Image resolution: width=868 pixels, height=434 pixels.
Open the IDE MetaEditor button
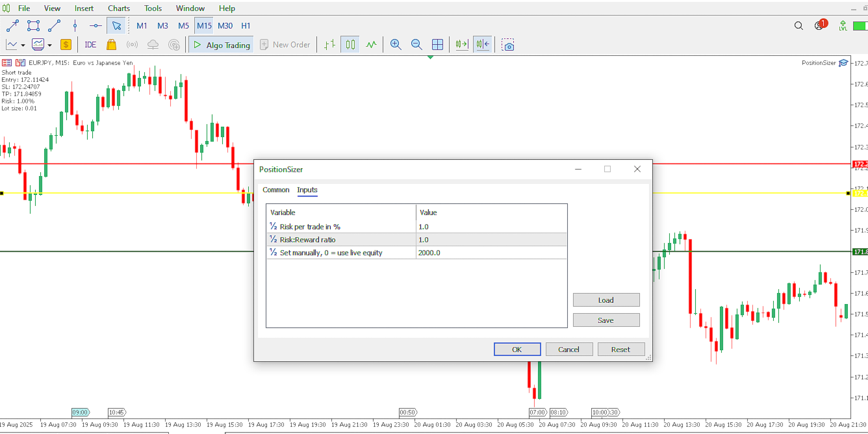click(x=90, y=45)
